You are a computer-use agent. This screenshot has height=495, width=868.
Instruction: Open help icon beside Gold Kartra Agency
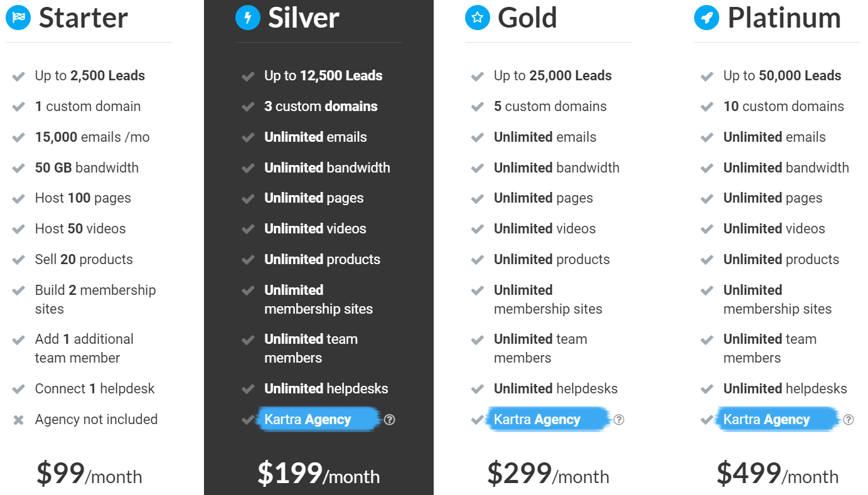619,420
